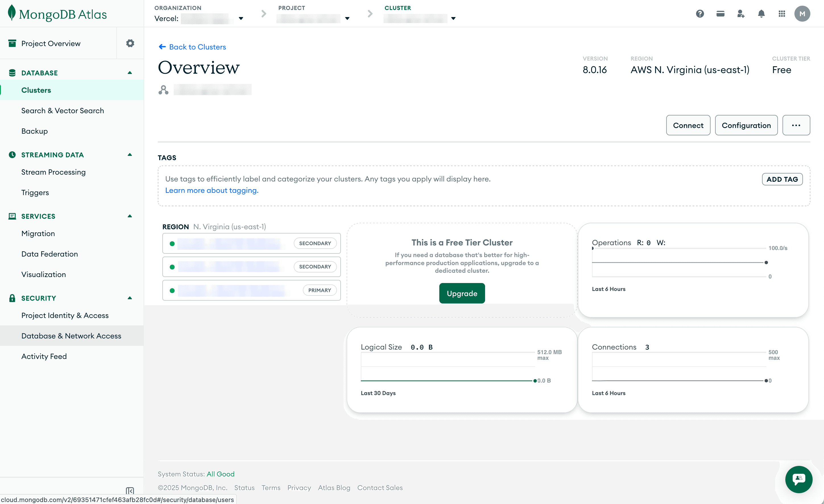Open the Atlas apps grid icon
824x504 pixels.
pos(782,14)
